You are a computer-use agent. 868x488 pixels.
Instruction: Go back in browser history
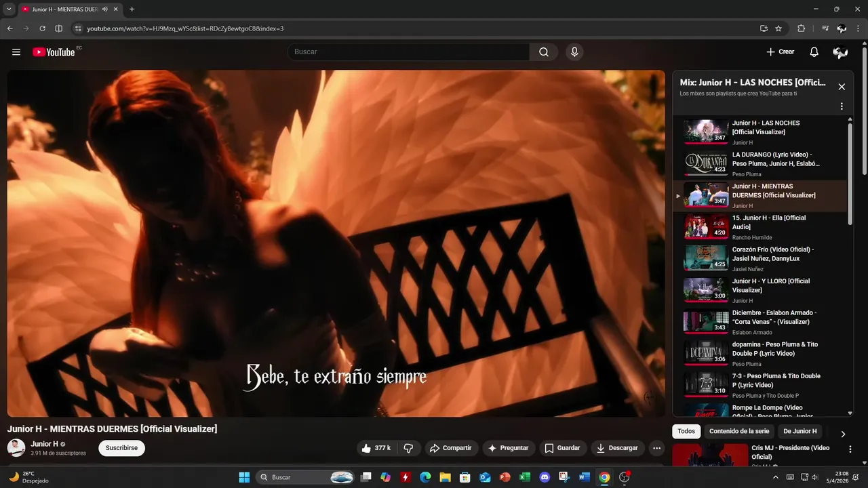point(9,28)
